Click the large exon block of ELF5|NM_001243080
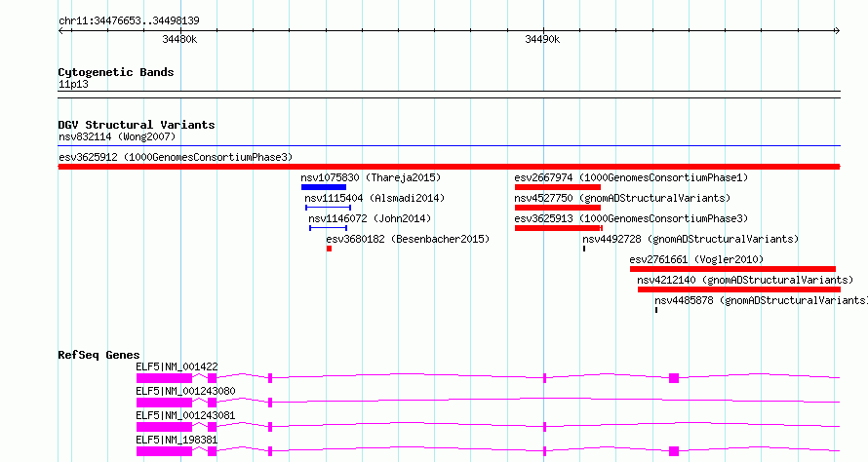The image size is (868, 462). (x=165, y=403)
